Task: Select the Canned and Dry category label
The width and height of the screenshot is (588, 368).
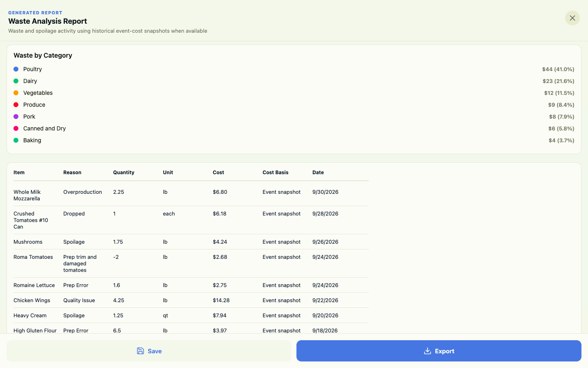Action: [45, 128]
